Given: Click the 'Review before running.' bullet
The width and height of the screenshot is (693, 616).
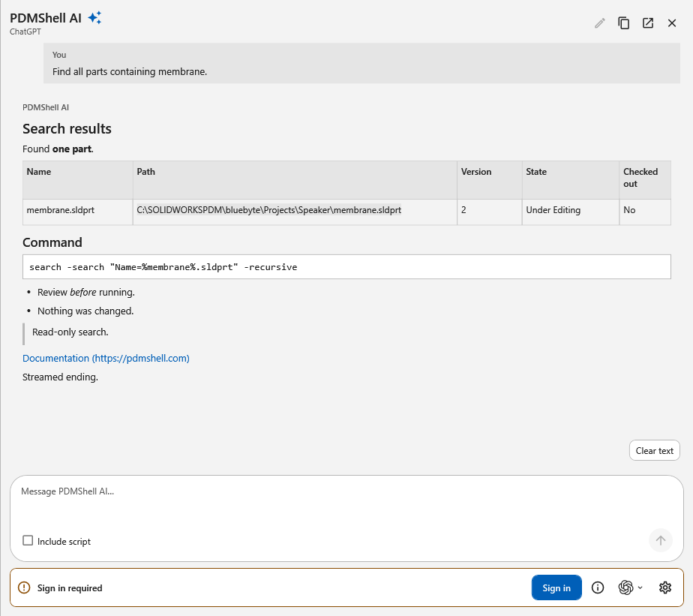Looking at the screenshot, I should pyautogui.click(x=85, y=293).
